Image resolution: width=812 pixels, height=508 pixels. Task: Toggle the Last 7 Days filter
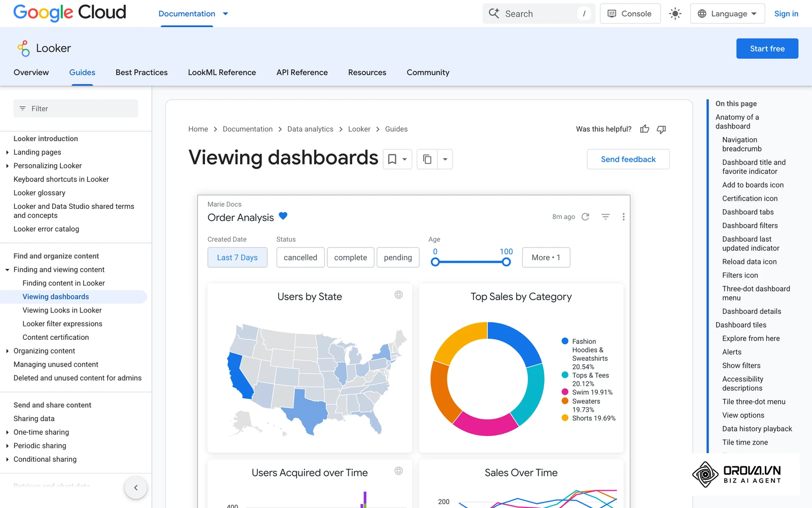(238, 258)
